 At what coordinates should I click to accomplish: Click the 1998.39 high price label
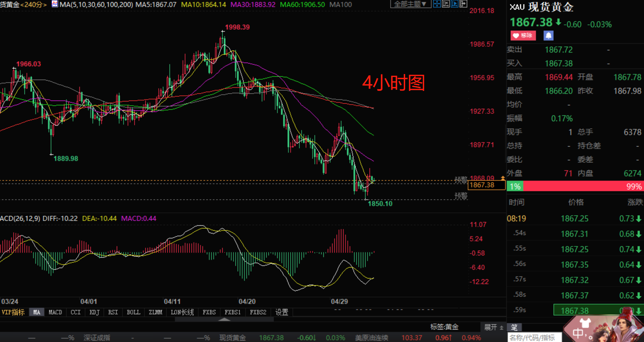[x=237, y=27]
